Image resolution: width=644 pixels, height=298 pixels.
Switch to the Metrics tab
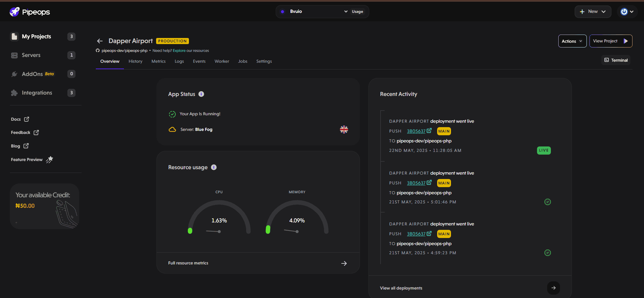158,61
